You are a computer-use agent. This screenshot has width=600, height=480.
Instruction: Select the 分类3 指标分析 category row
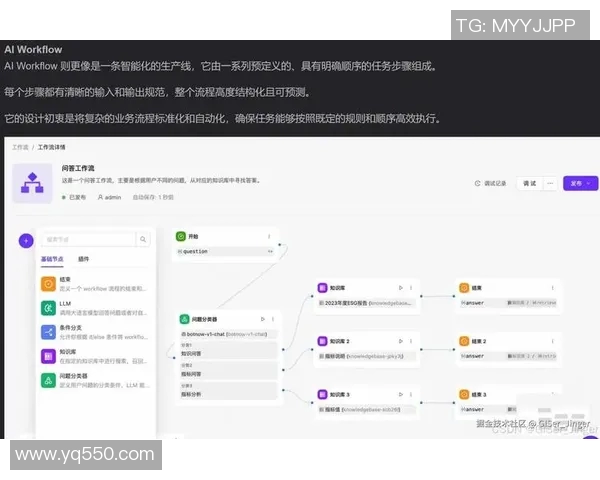[x=228, y=390]
